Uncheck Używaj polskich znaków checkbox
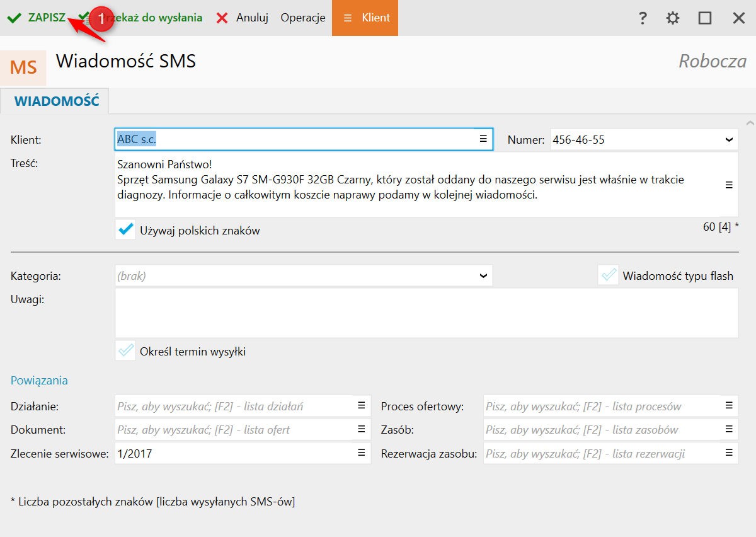The width and height of the screenshot is (756, 537). [x=126, y=229]
